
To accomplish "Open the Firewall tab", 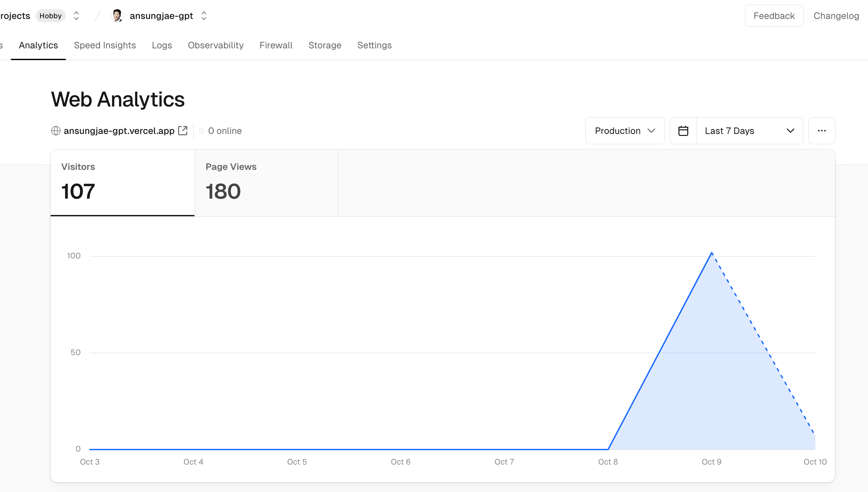I will (x=276, y=45).
